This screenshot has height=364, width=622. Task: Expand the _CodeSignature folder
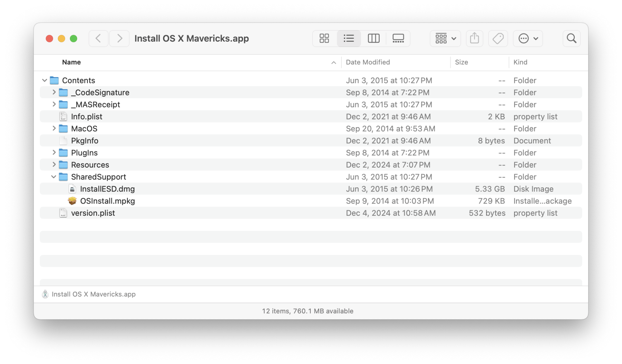[x=54, y=92]
